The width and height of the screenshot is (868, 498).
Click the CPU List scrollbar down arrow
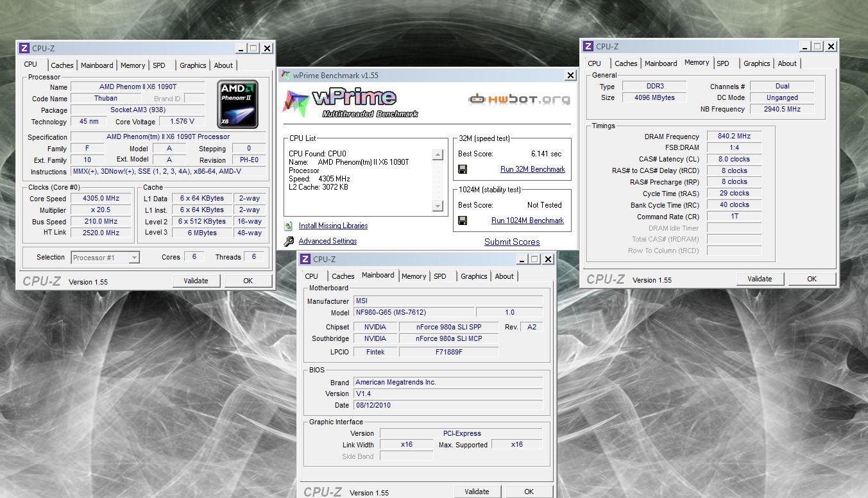tap(438, 206)
